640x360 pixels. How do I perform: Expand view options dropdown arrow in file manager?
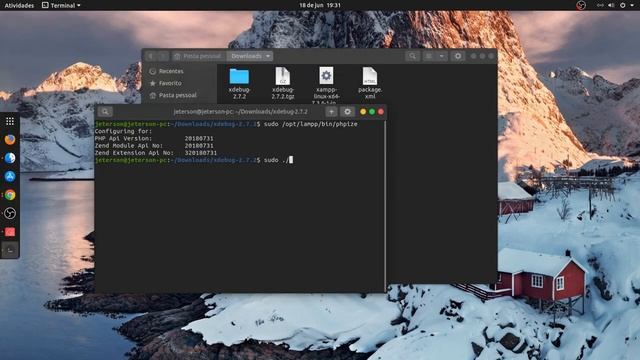coord(442,56)
